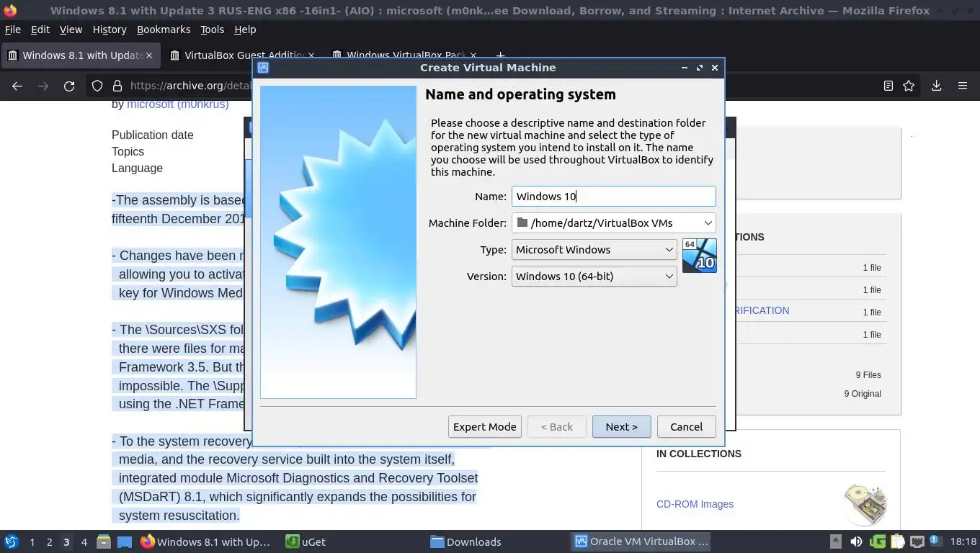This screenshot has height=553, width=980.
Task: Switch to workspace 2
Action: pos(49,541)
